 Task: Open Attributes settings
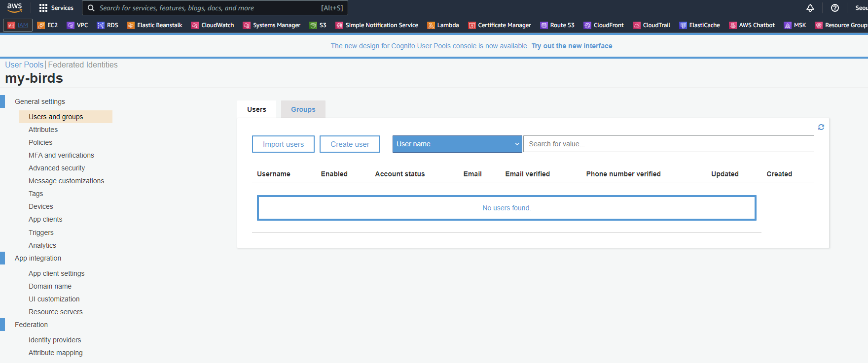coord(43,130)
